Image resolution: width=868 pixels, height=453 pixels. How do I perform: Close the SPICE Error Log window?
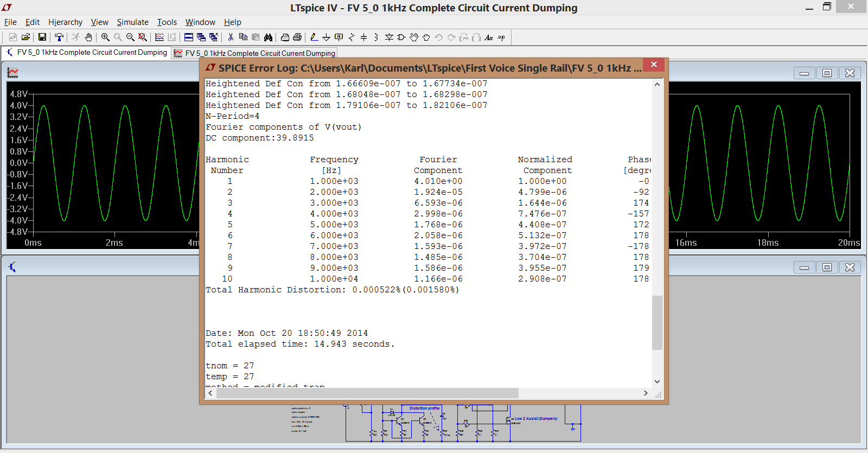pos(654,65)
